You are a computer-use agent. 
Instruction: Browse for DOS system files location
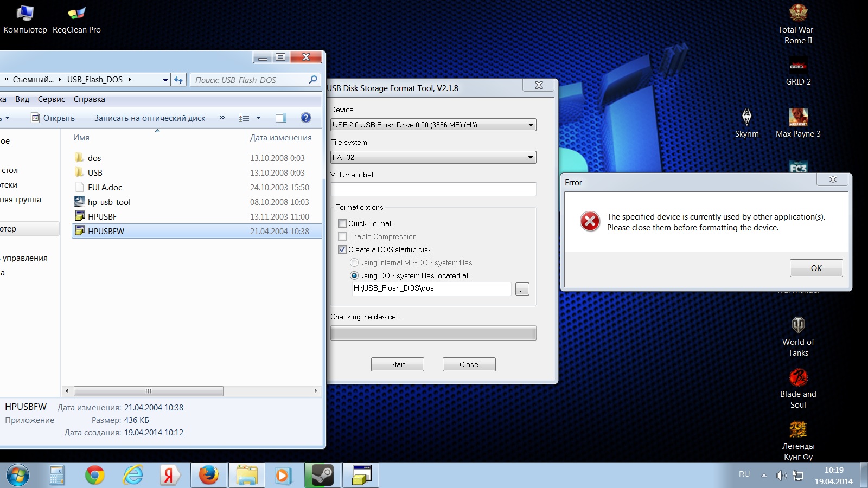[x=522, y=290]
